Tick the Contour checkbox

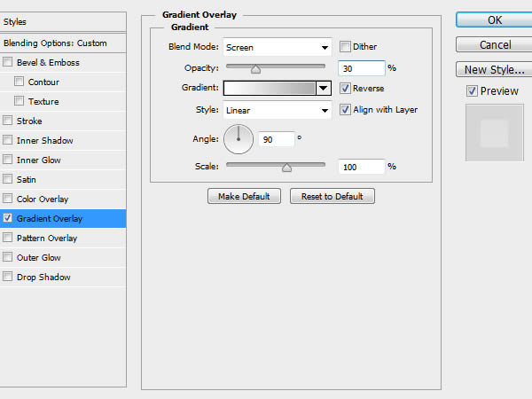(x=19, y=82)
